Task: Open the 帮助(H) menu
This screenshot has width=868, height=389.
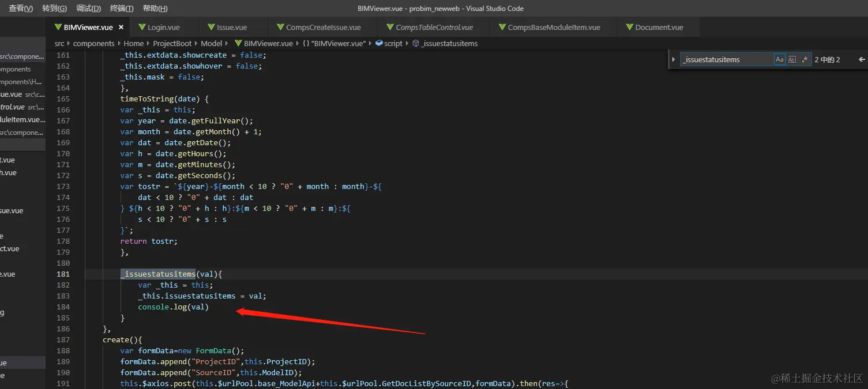Action: pos(155,8)
